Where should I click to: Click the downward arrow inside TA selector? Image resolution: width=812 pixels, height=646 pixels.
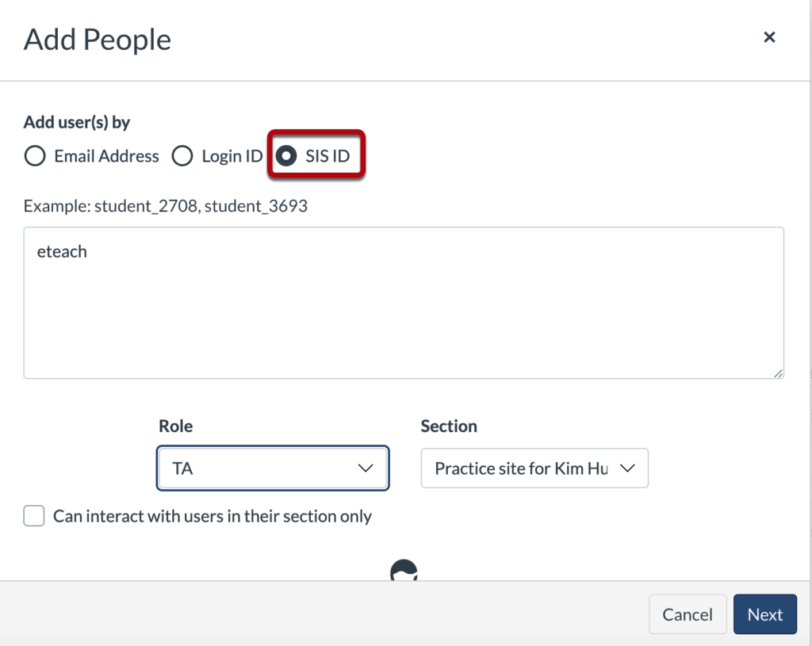[x=366, y=468]
